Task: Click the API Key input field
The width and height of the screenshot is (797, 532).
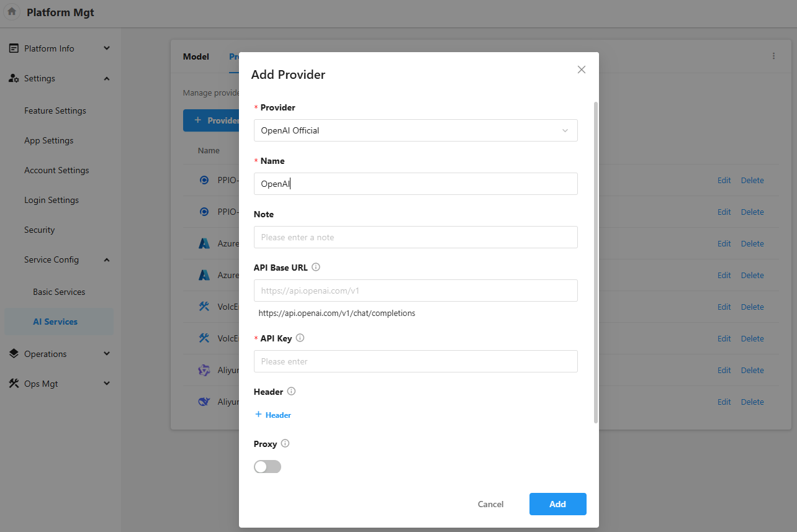Action: 415,361
